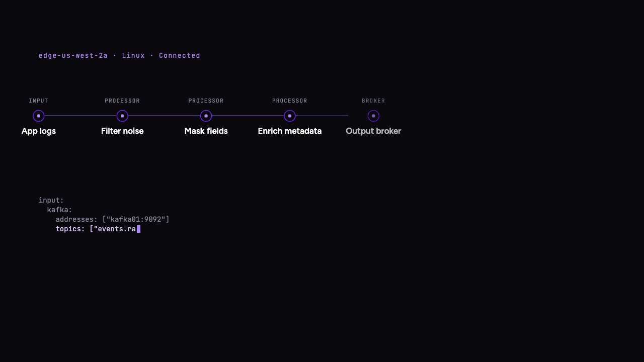Select the App logs input node circle
This screenshot has height=362, width=644.
pos(39,116)
